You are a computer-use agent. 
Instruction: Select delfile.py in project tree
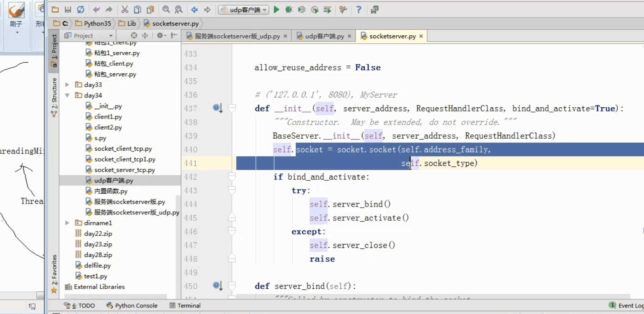tap(93, 266)
